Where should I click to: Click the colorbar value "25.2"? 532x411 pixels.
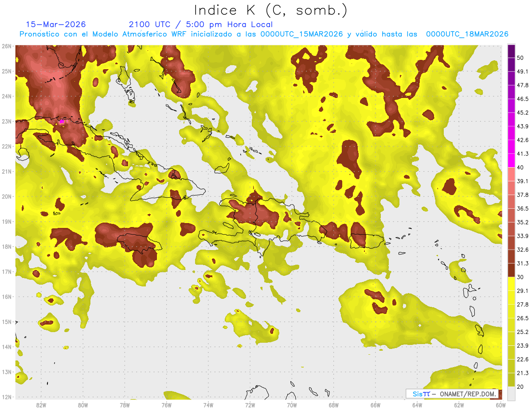[523, 332]
